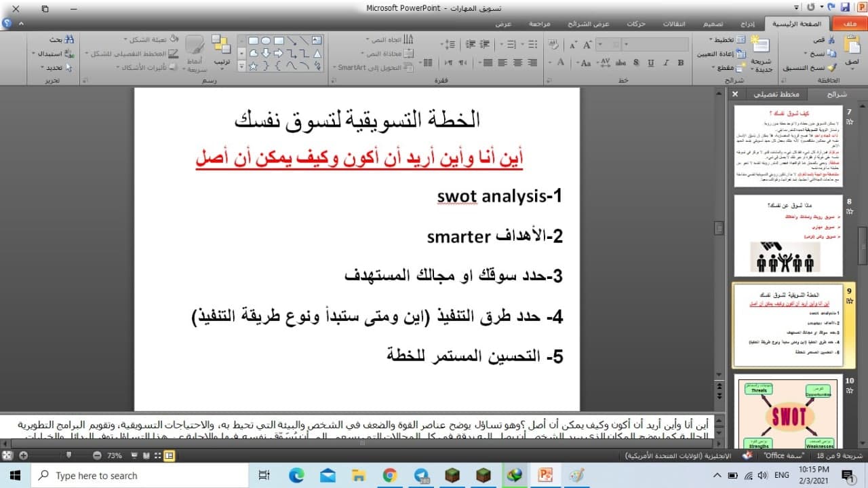Select the Oval shape in the shapes gallery
Viewport: 868px width, 488px height.
266,40
